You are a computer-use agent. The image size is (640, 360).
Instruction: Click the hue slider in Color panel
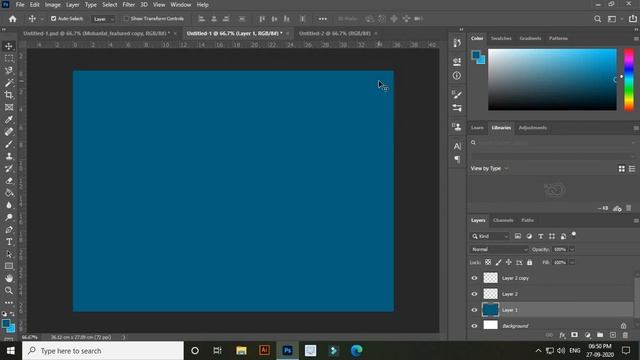[x=629, y=80]
